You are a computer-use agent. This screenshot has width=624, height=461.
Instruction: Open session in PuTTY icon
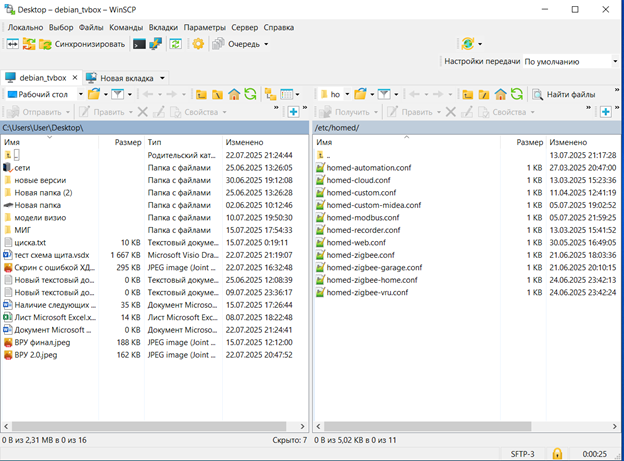point(155,44)
